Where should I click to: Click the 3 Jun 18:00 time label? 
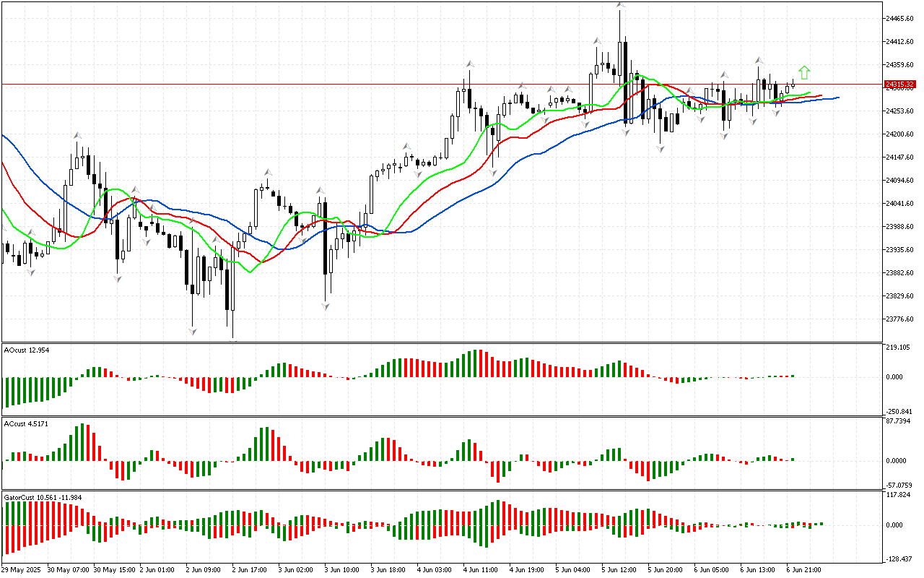pyautogui.click(x=388, y=569)
